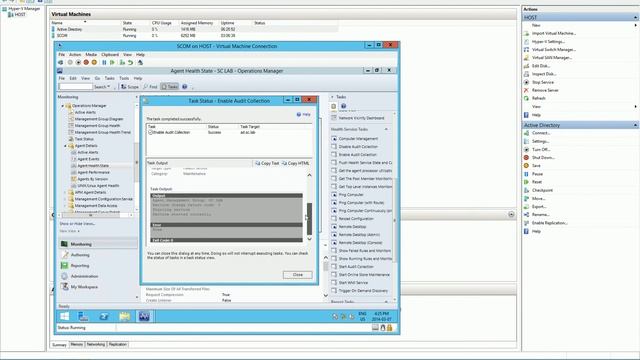640x360 pixels.
Task: Click Export under Active Directory actions
Action: click(x=539, y=207)
